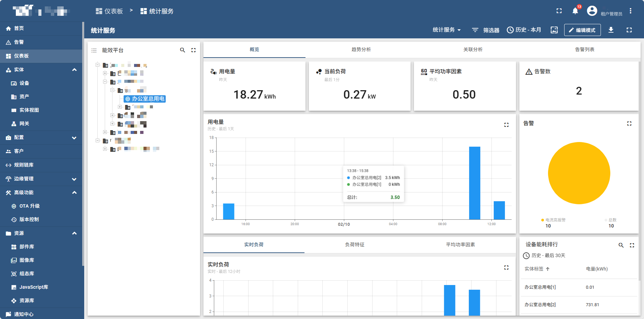Viewport: 644px width, 319px height.
Task: Open 规则链库 in the sidebar
Action: point(41,165)
